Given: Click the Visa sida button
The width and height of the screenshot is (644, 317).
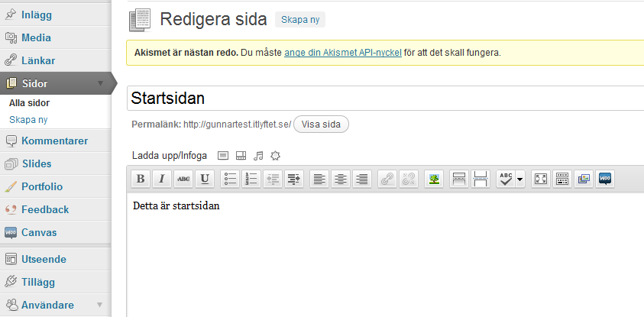Looking at the screenshot, I should [321, 125].
